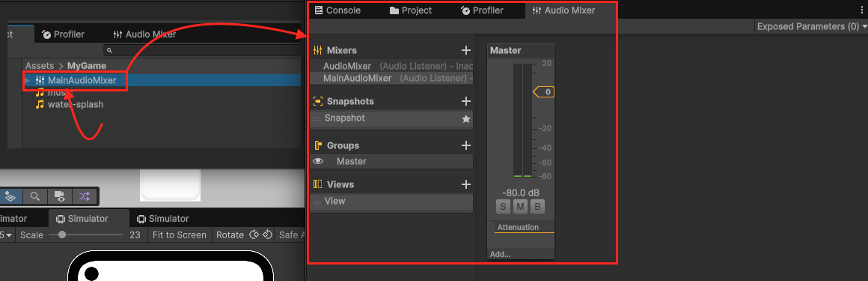Toggle Solo (S) on the Master strip
This screenshot has height=281, width=868.
click(x=503, y=208)
